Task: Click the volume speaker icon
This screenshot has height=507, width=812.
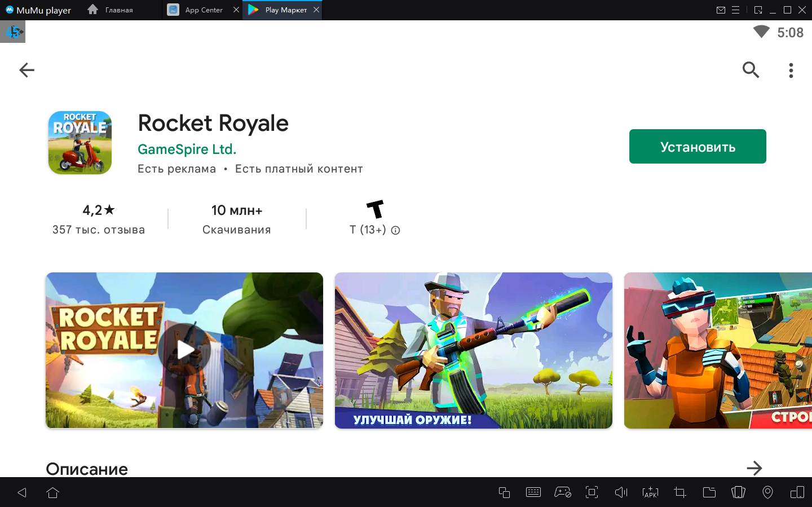Action: [x=621, y=492]
